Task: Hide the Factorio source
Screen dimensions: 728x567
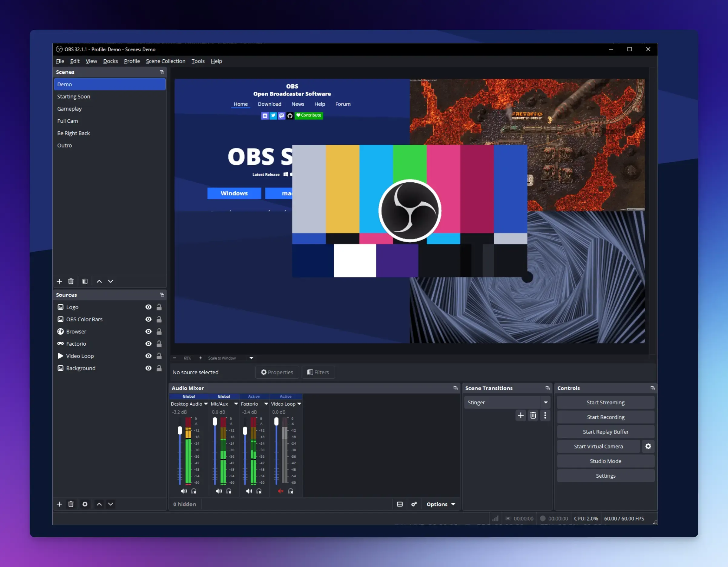Action: pos(149,344)
